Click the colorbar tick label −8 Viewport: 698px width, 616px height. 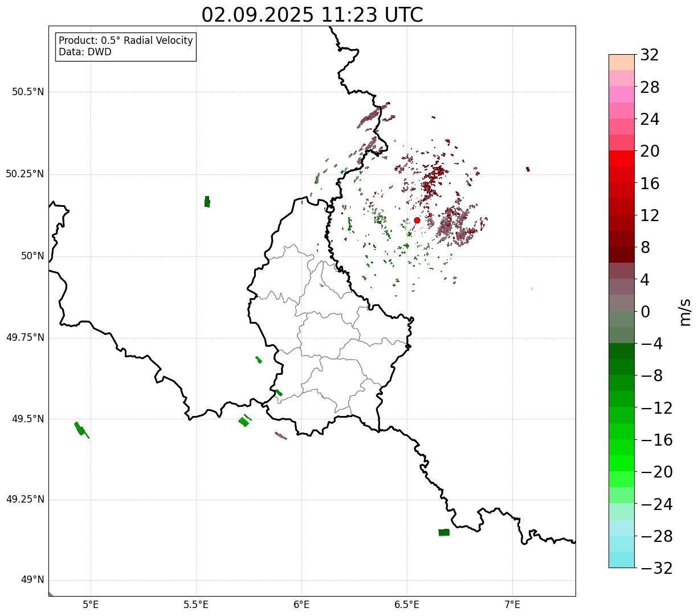pos(651,376)
